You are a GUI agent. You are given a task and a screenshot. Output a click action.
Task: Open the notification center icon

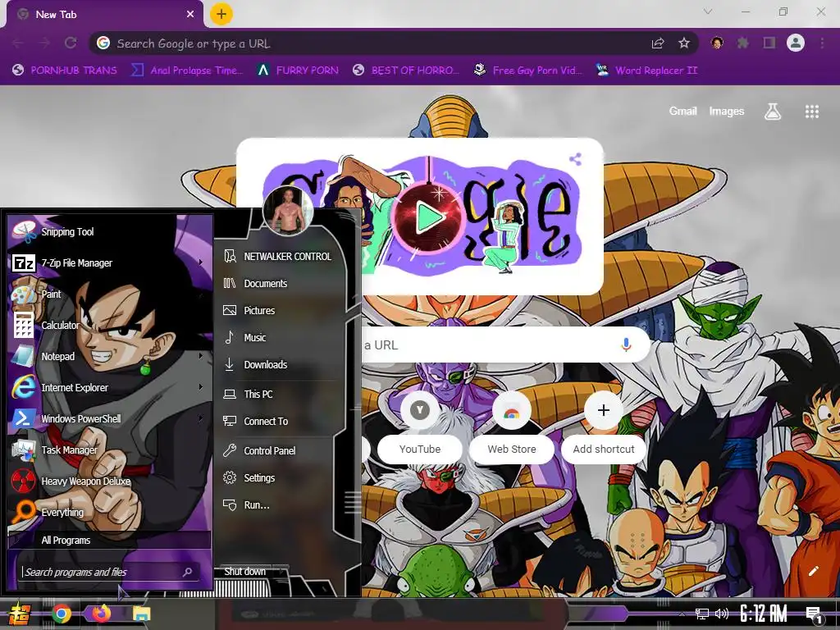click(814, 614)
